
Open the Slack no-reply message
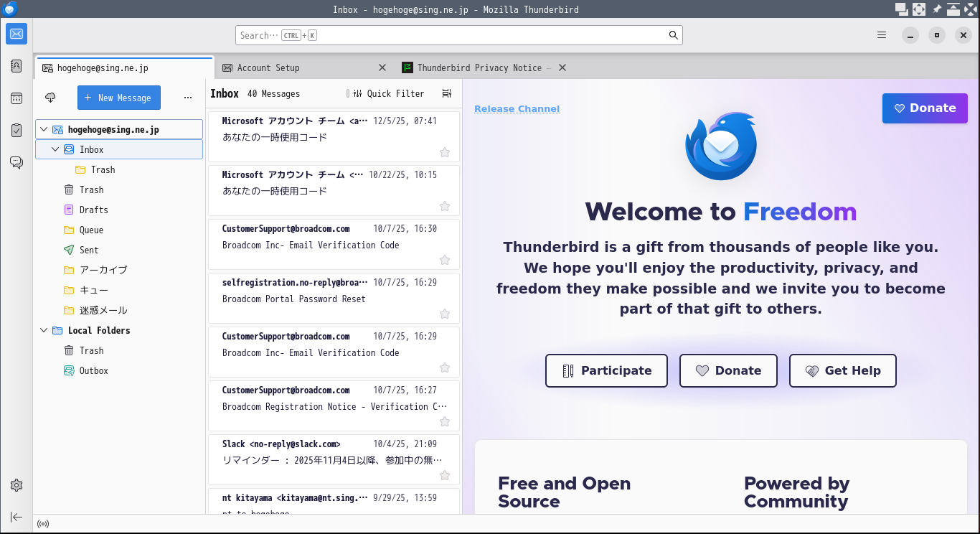[x=334, y=459]
